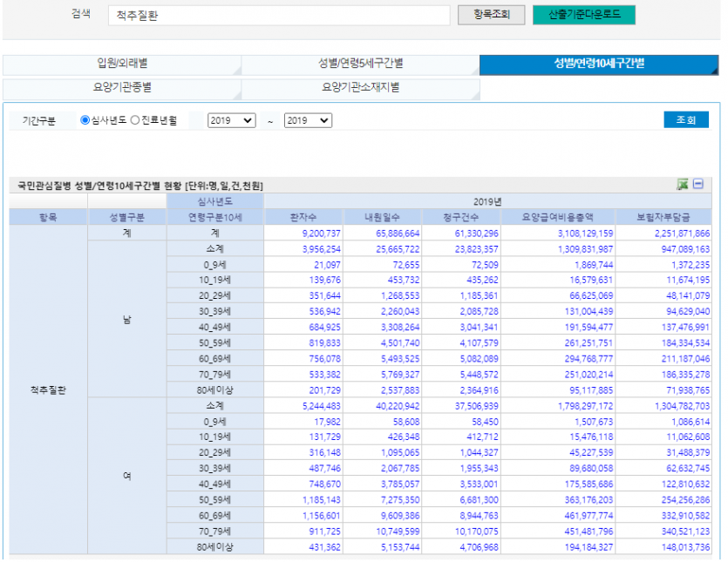Switch to 입원/외래별 tab
The width and height of the screenshot is (728, 562).
point(122,64)
